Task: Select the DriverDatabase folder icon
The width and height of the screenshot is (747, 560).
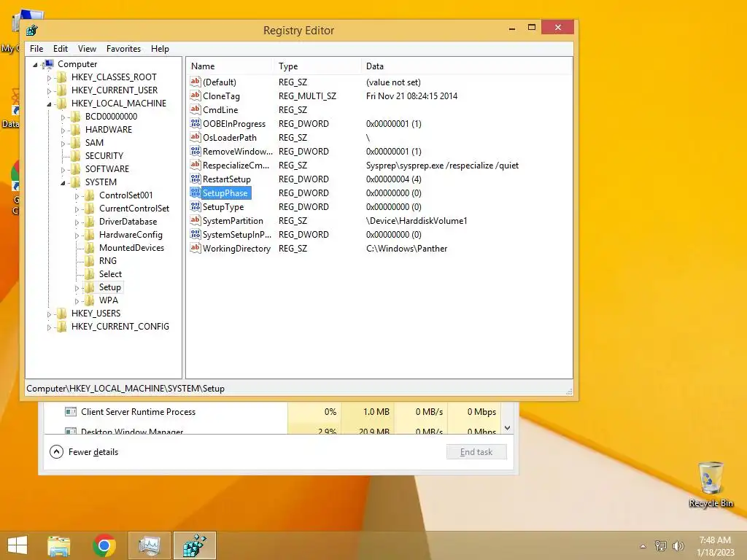Action: click(x=89, y=222)
